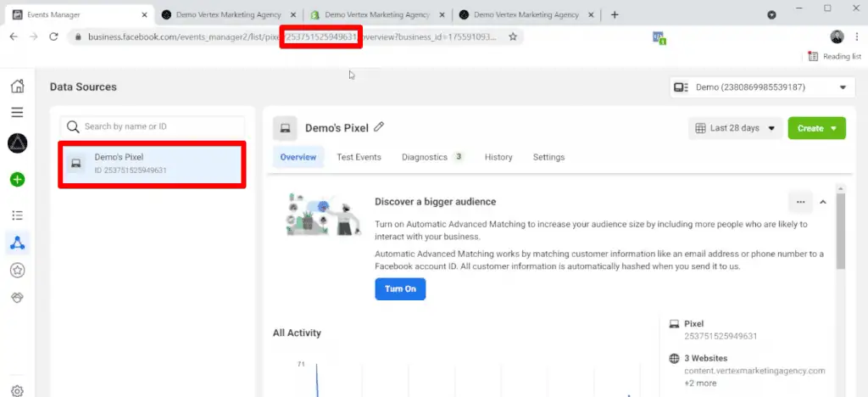This screenshot has width=868, height=397.
Task: Open the Demo ad account dropdown
Action: [x=762, y=87]
